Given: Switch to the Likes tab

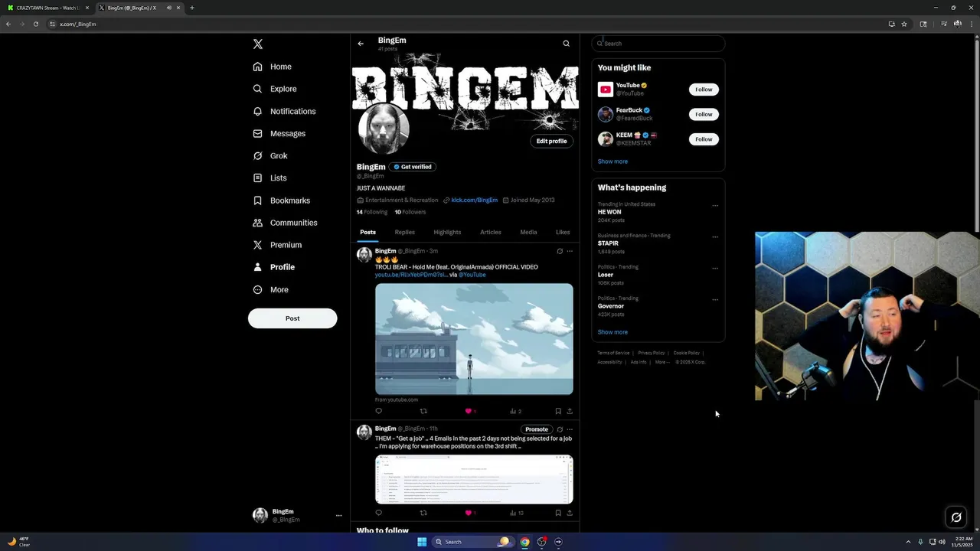Looking at the screenshot, I should pyautogui.click(x=563, y=232).
